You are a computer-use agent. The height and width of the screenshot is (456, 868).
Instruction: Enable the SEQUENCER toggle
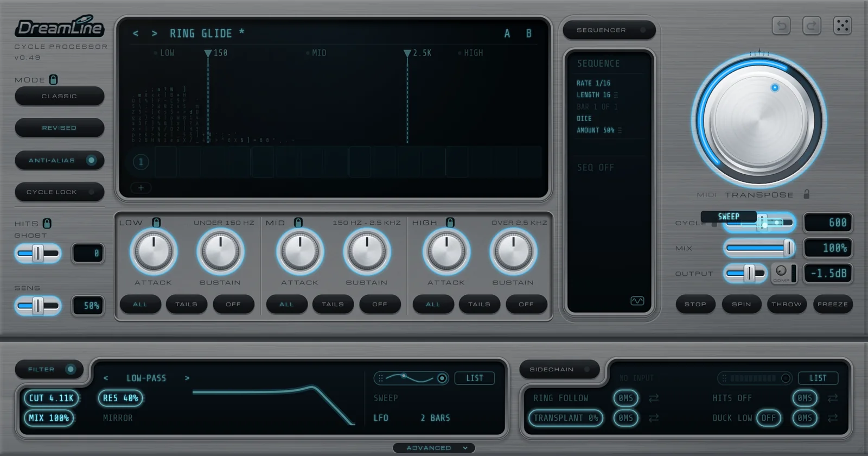(609, 30)
